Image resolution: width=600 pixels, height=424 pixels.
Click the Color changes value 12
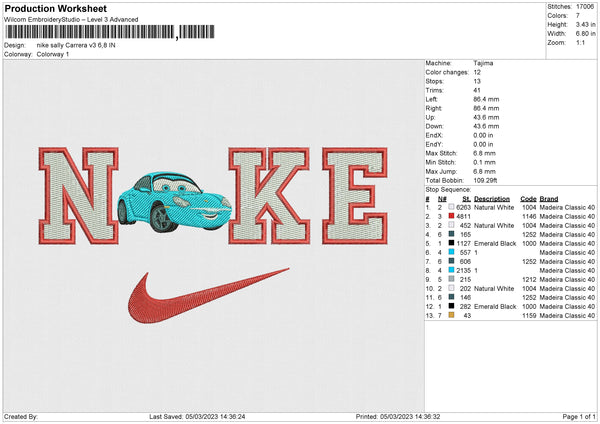477,72
